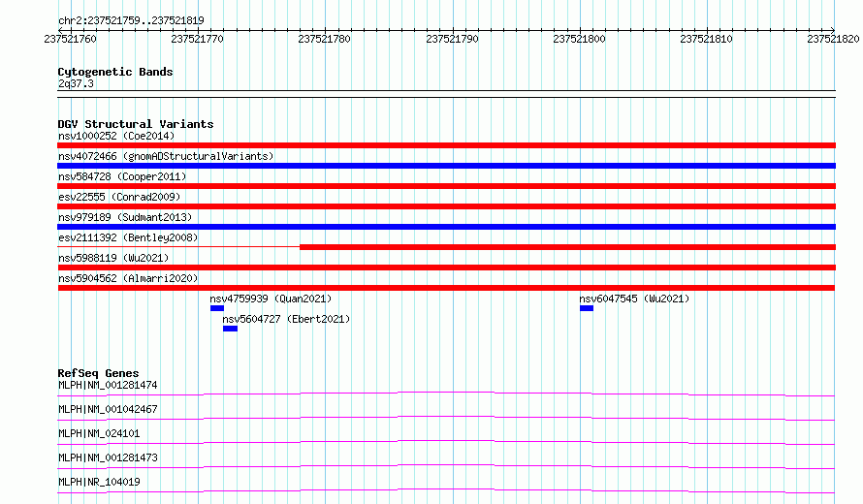This screenshot has height=504, width=863.
Task: Click the red bar for nsv1000252 (Coe2014)
Action: pos(446,145)
